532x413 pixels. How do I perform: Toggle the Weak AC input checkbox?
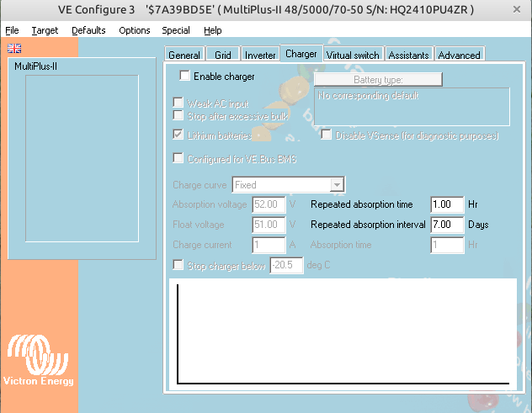click(178, 103)
